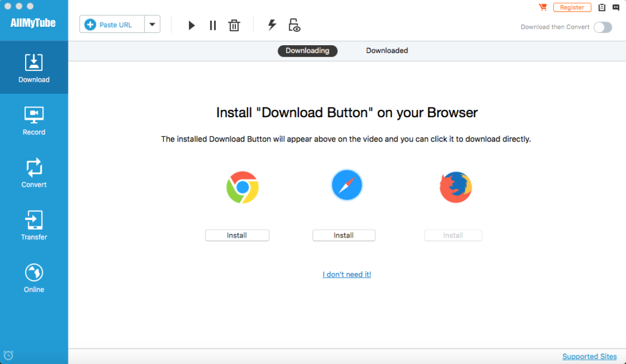The width and height of the screenshot is (626, 364).
Task: Click the trash delete icon
Action: (x=234, y=25)
